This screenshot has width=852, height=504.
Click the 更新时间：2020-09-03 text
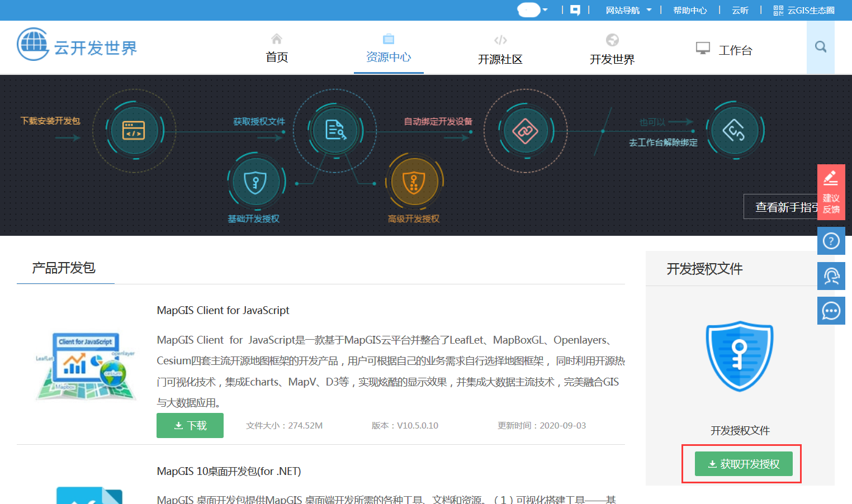tap(542, 425)
